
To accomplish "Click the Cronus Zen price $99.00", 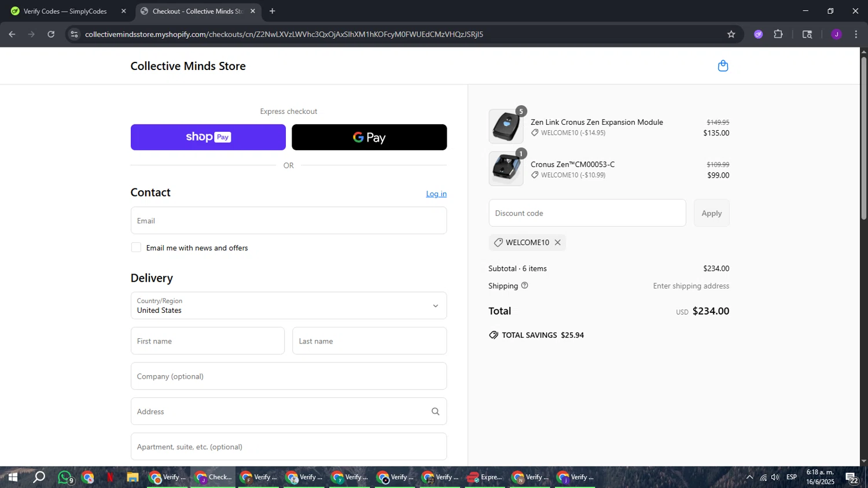I will point(718,175).
